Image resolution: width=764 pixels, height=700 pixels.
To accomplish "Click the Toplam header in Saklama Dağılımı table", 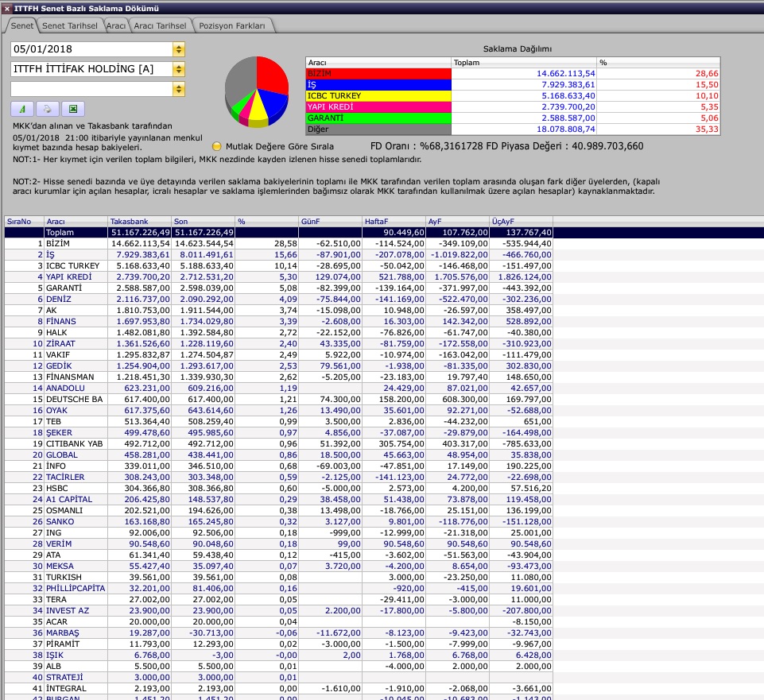I will pyautogui.click(x=524, y=63).
